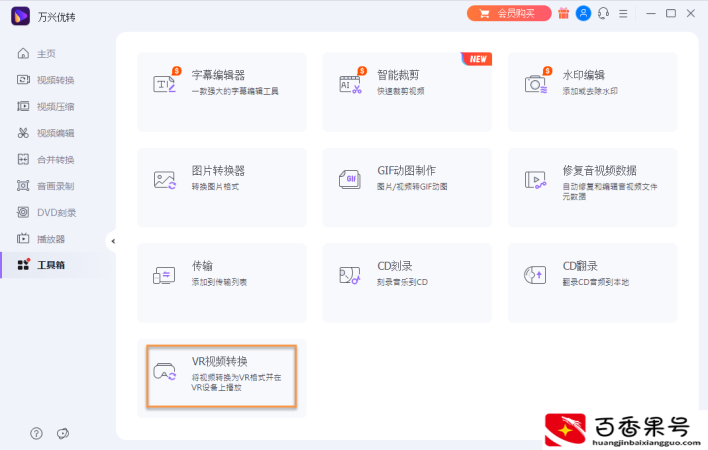708x450 pixels.
Task: Open the CD刻录 tool card
Action: click(x=407, y=283)
